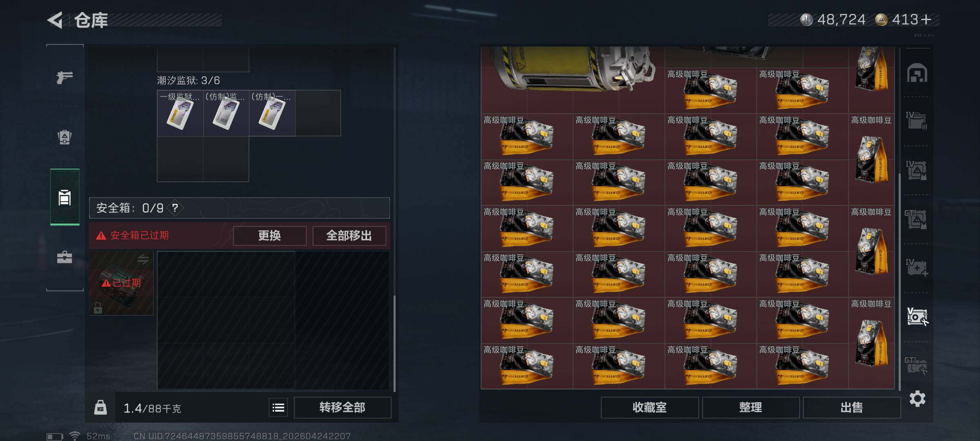Click the 安全箱 question mark help icon

pyautogui.click(x=175, y=208)
